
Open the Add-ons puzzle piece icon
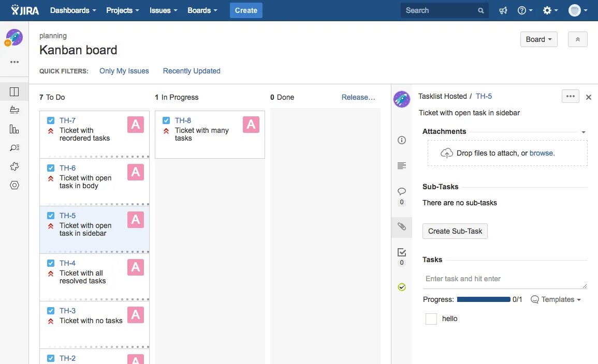14,166
